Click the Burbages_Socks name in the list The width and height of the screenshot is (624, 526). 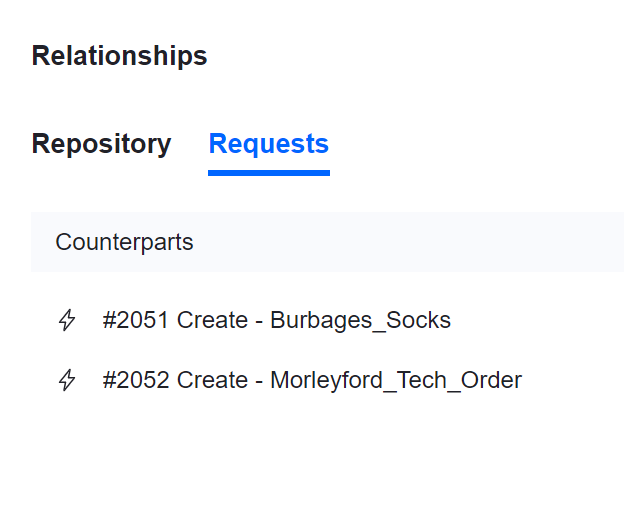(x=360, y=321)
